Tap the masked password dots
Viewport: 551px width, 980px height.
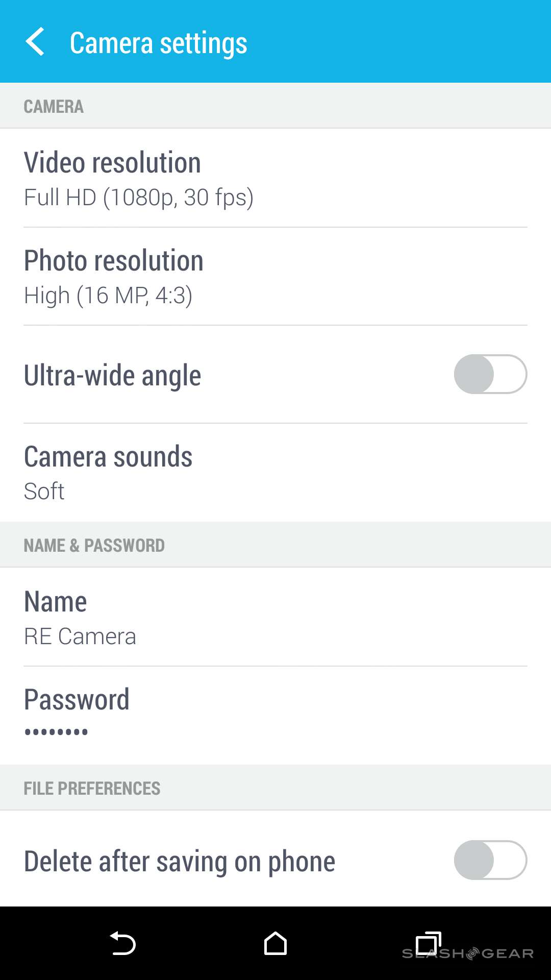[x=56, y=732]
